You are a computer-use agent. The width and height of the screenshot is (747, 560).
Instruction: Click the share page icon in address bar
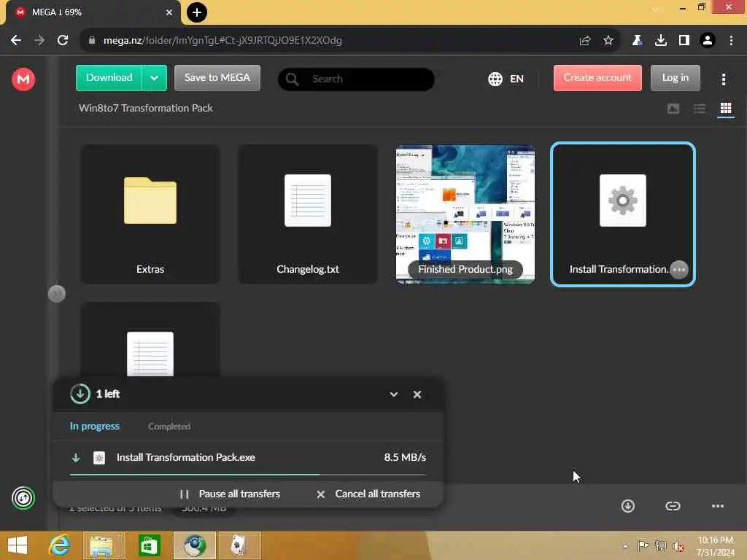(585, 41)
